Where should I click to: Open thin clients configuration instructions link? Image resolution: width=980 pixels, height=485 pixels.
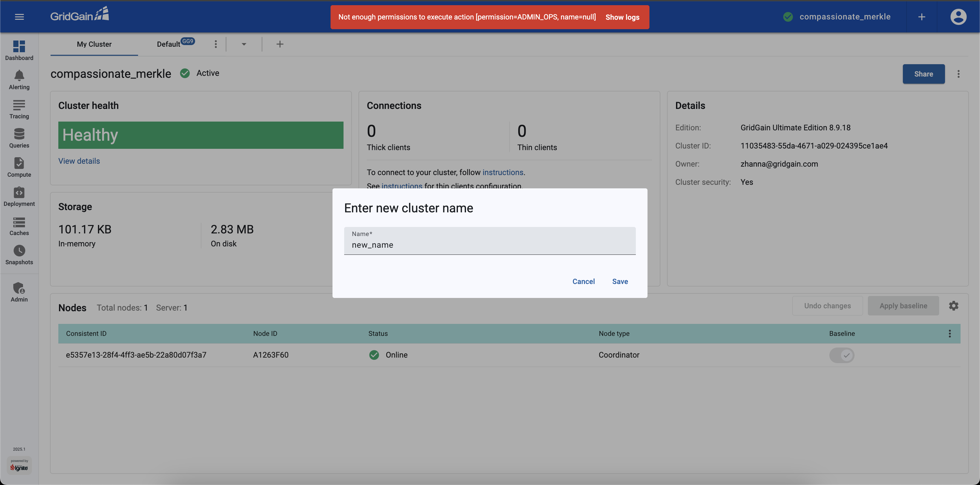click(x=402, y=186)
